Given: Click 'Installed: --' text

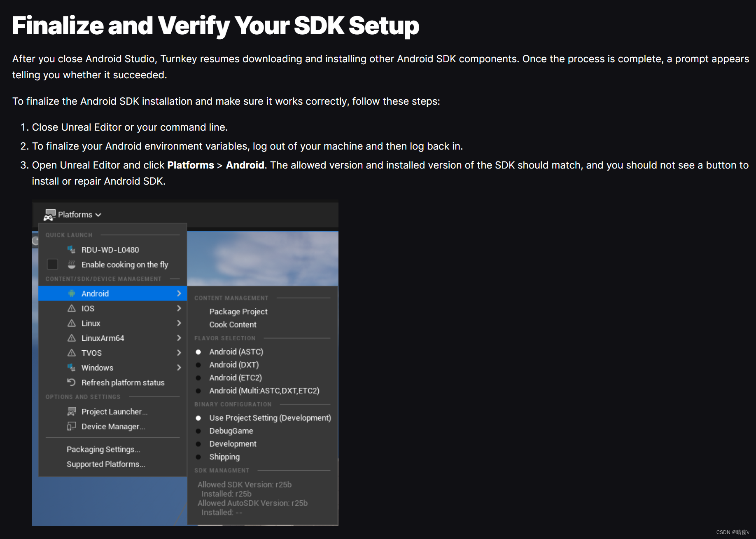Looking at the screenshot, I should click(222, 512).
